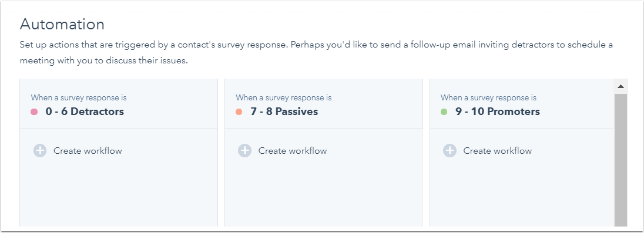
Task: Click the automation description paragraph text
Action: pos(316,52)
